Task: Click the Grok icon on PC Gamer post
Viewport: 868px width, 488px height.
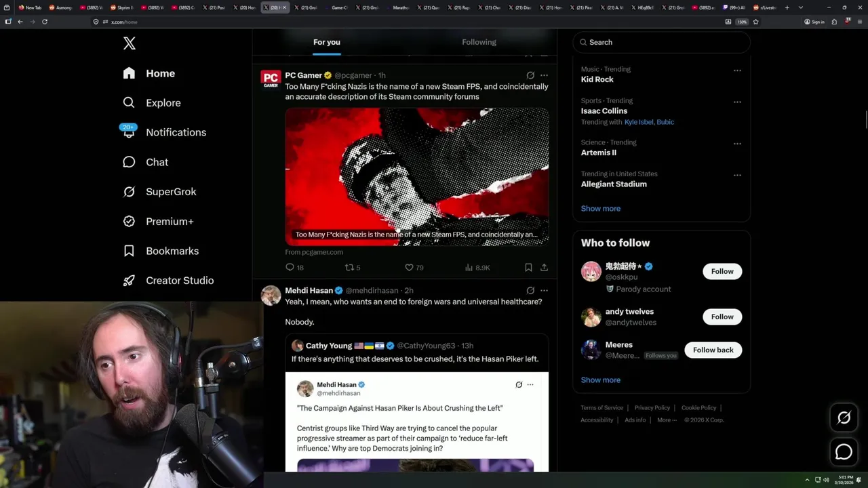Action: (x=530, y=75)
